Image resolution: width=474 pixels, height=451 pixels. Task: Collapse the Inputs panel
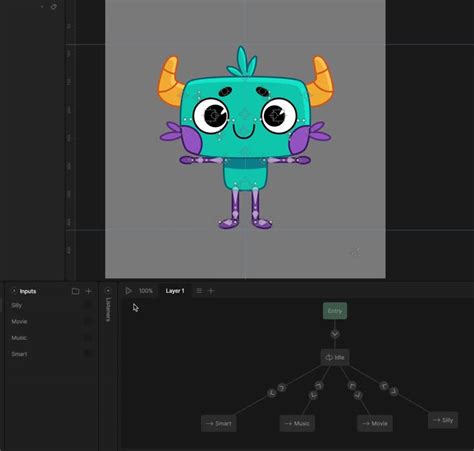[14, 291]
